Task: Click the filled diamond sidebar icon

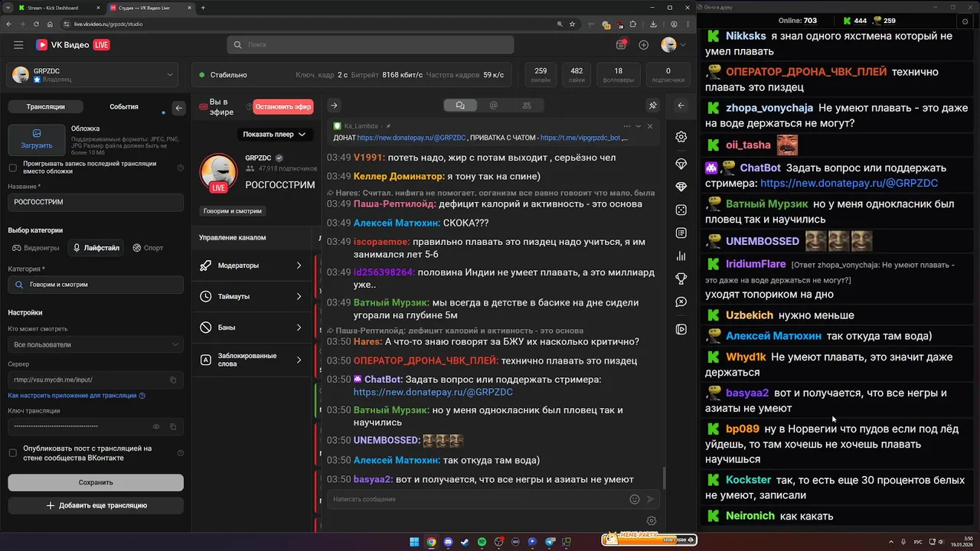Action: [681, 187]
